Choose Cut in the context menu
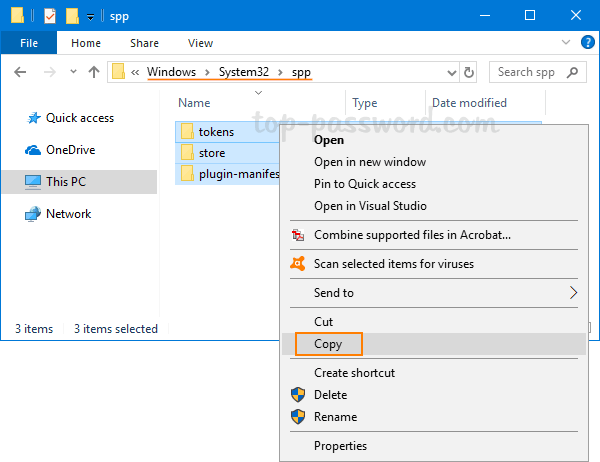The image size is (600, 462). tap(324, 322)
